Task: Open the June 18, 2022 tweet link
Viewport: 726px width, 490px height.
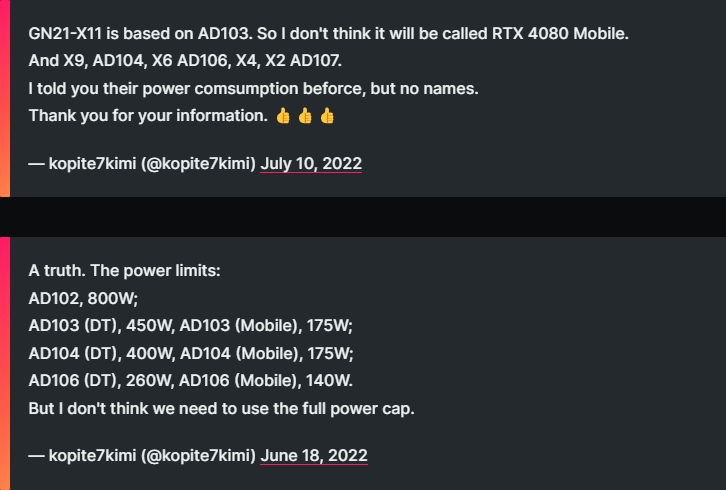Action: tap(314, 455)
